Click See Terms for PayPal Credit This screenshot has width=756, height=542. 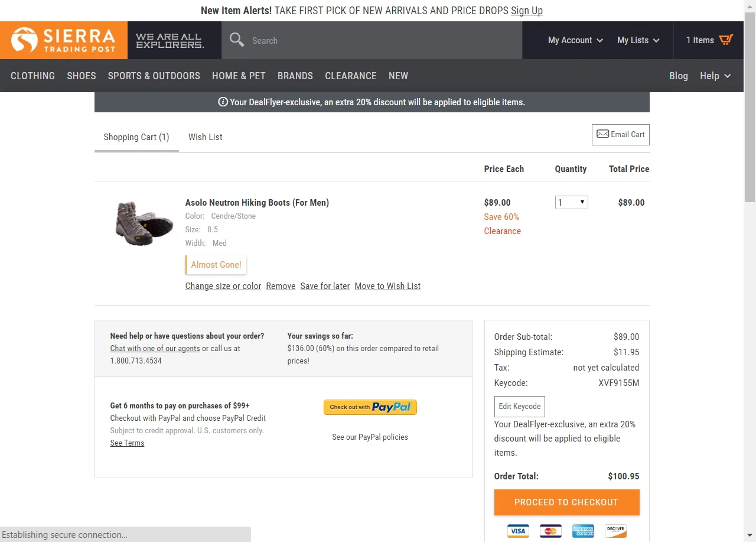point(127,443)
